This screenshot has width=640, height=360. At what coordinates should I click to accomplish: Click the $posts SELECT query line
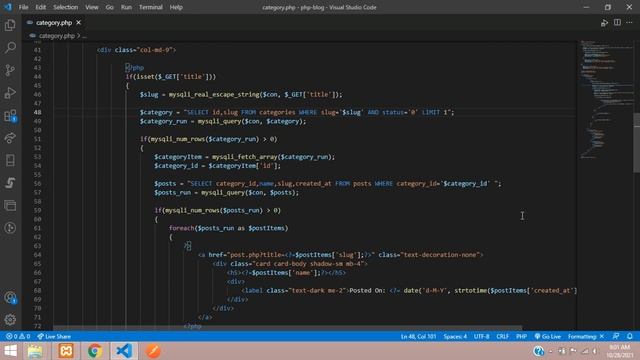tap(327, 184)
